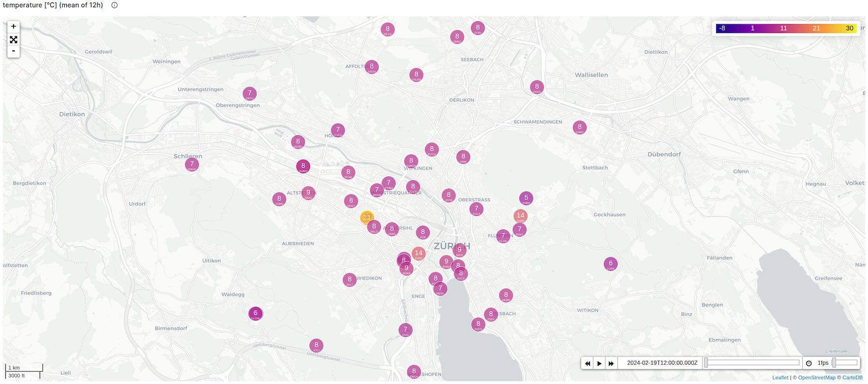Open the OpenStreetMap attribution link
Viewport: 868px width, 384px height.
pyautogui.click(x=816, y=378)
